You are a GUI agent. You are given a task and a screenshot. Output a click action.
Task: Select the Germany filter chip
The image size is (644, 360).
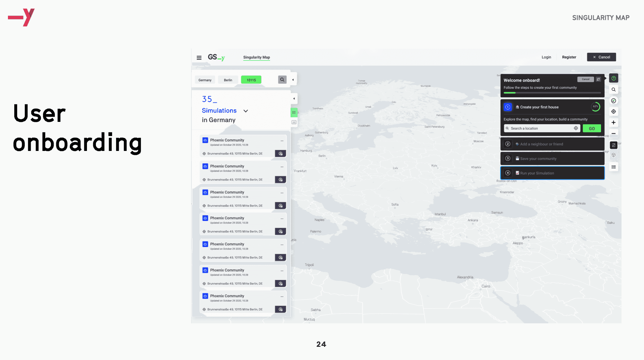[205, 80]
